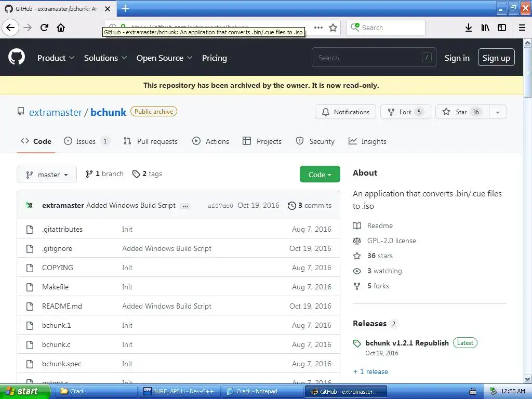The height and width of the screenshot is (399, 532).
Task: Click the Fork button
Action: click(405, 112)
